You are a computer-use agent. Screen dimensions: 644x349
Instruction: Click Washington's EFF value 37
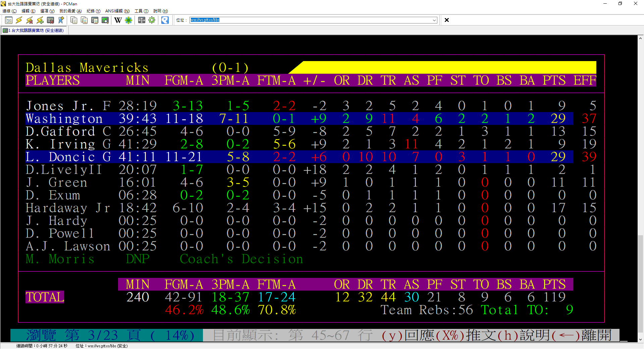589,119
